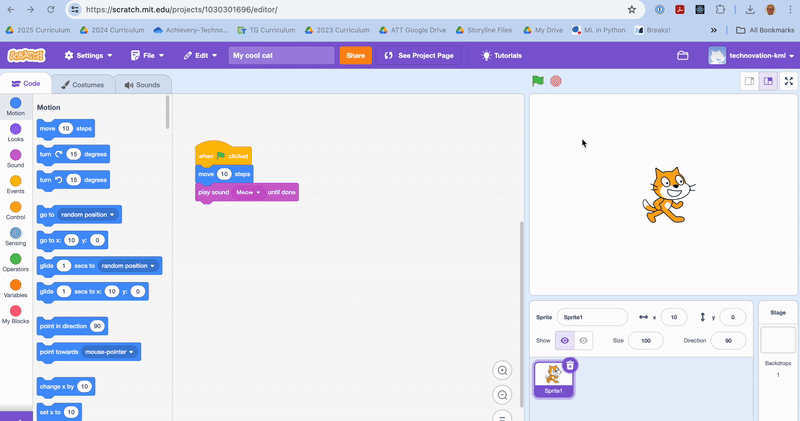Open the Sensing block category
Screen dimensions: 800x421
tap(15, 237)
